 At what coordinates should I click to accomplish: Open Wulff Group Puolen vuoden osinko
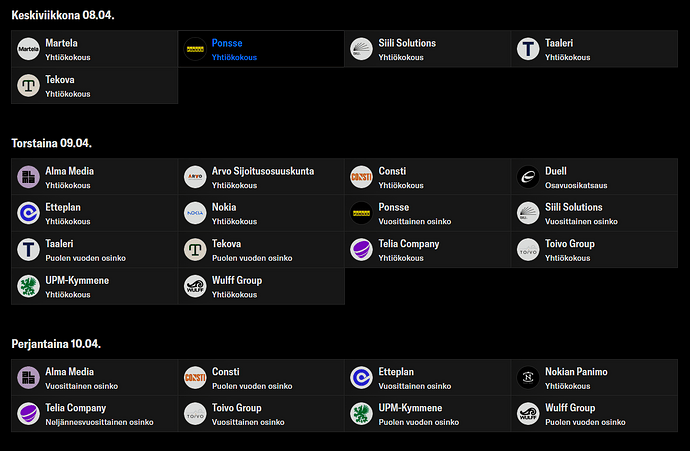click(595, 414)
